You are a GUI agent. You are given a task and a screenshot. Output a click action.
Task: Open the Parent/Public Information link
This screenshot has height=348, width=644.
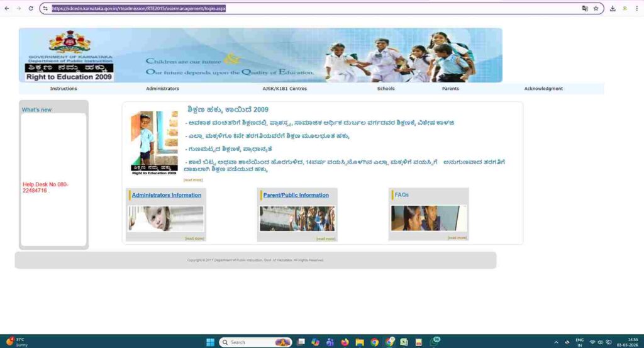[296, 195]
